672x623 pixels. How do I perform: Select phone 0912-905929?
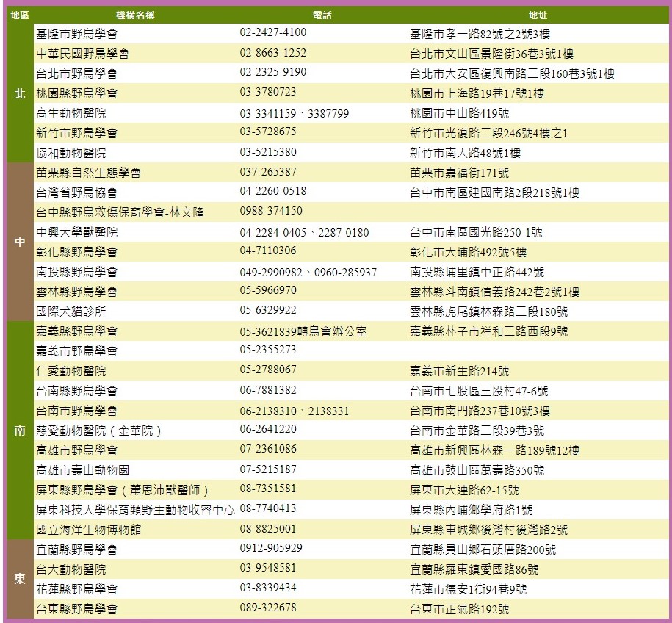[271, 547]
